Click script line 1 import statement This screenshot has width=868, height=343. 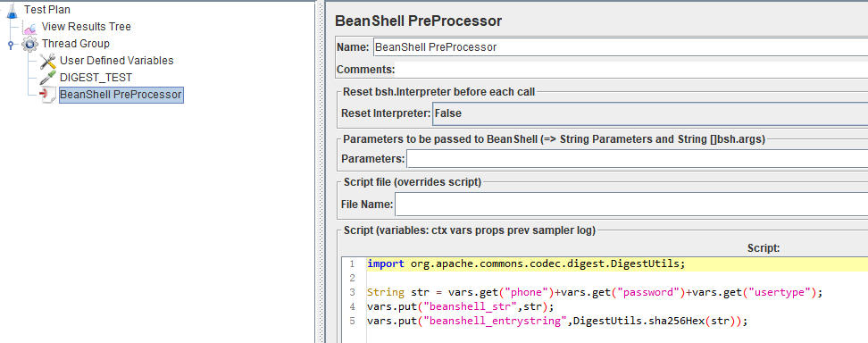(526, 264)
